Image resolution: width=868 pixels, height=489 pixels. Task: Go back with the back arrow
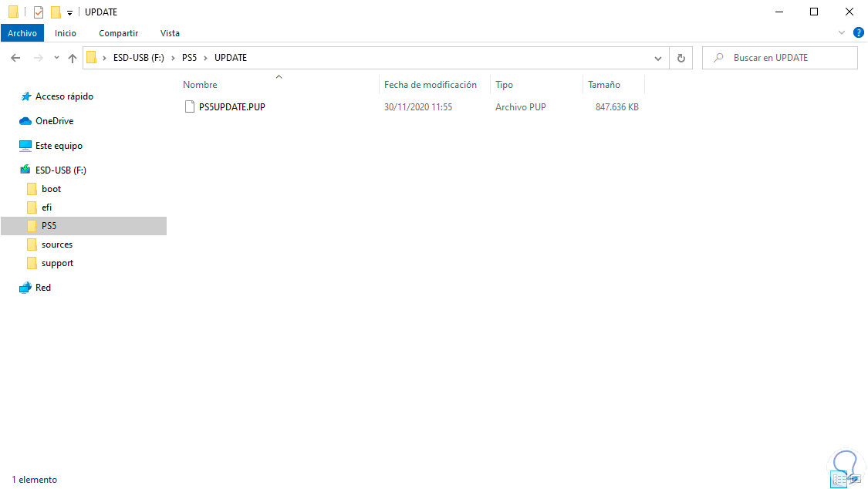coord(15,58)
